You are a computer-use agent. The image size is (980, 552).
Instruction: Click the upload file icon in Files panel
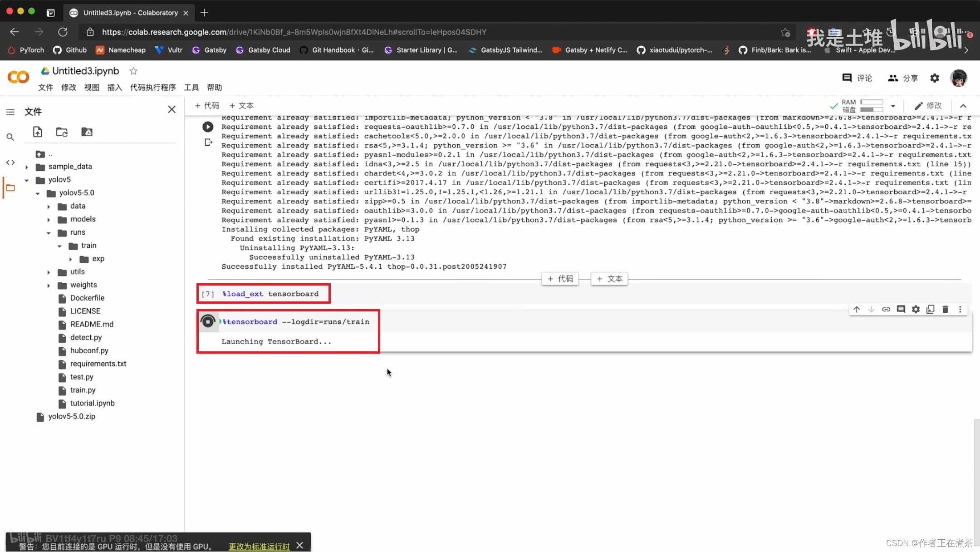[38, 132]
